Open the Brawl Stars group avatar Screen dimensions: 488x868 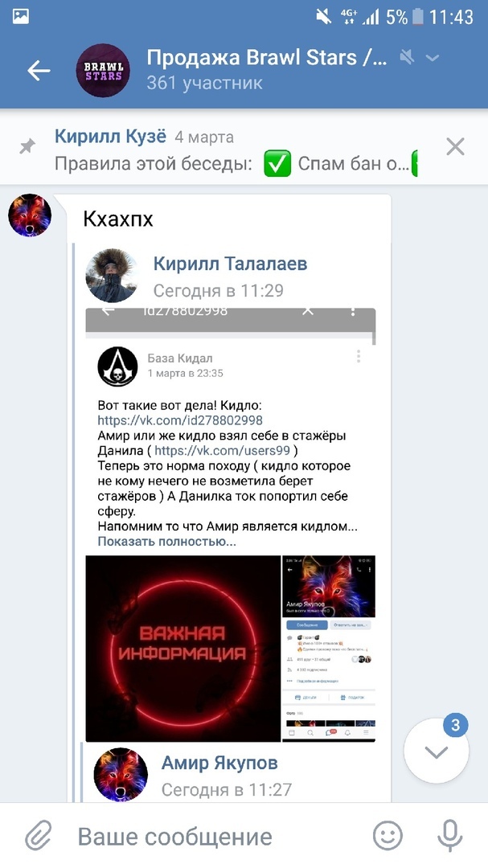(103, 71)
